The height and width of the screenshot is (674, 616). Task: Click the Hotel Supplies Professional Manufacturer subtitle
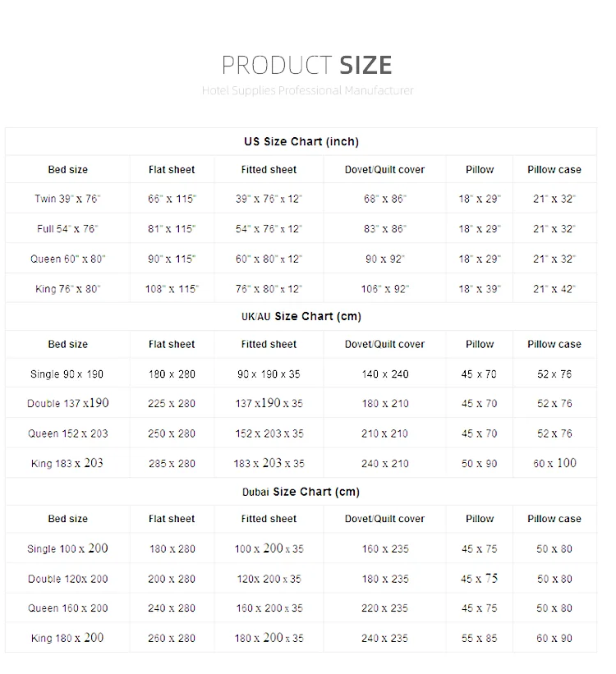[307, 90]
